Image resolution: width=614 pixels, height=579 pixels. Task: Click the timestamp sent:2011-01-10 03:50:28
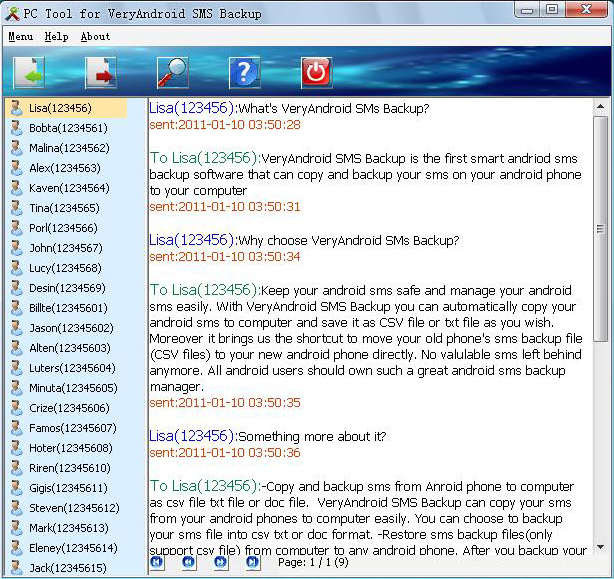tap(225, 125)
